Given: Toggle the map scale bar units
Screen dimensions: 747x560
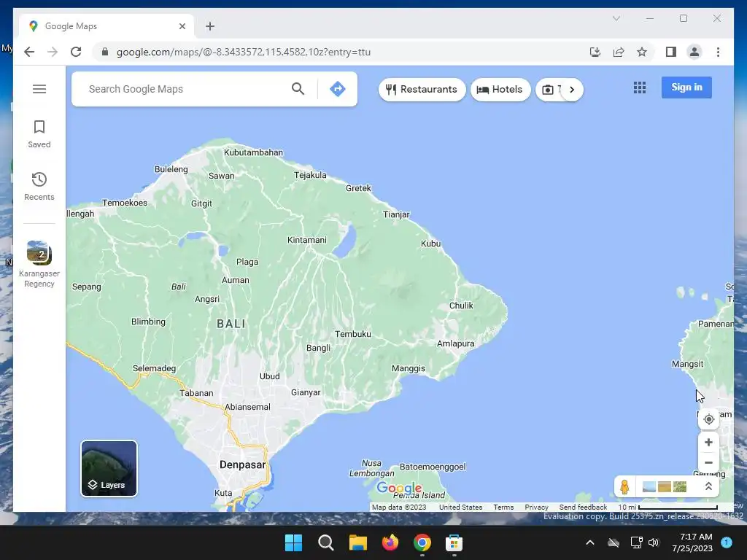Looking at the screenshot, I should coord(667,507).
